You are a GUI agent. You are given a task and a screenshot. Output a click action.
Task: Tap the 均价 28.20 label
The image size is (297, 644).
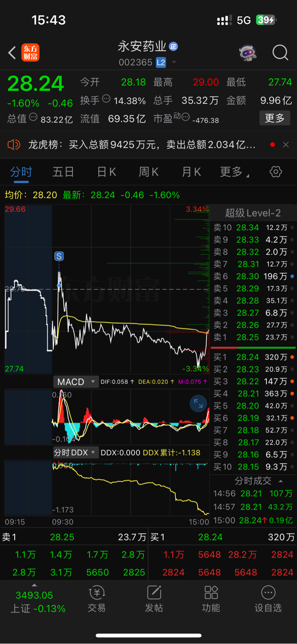click(x=31, y=195)
